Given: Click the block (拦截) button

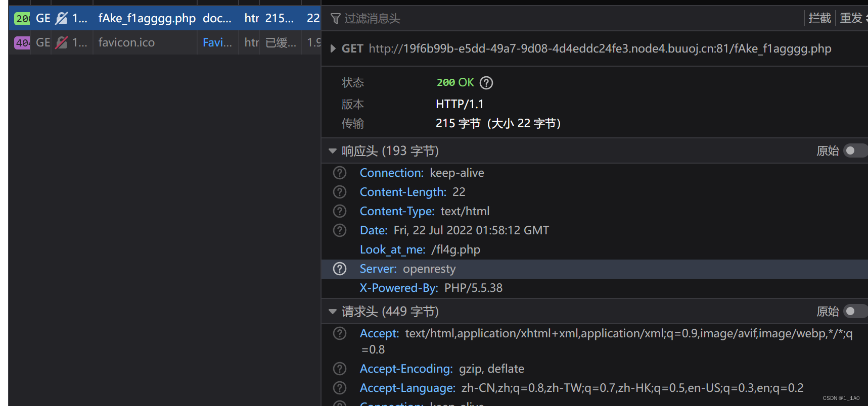Looking at the screenshot, I should coord(819,18).
